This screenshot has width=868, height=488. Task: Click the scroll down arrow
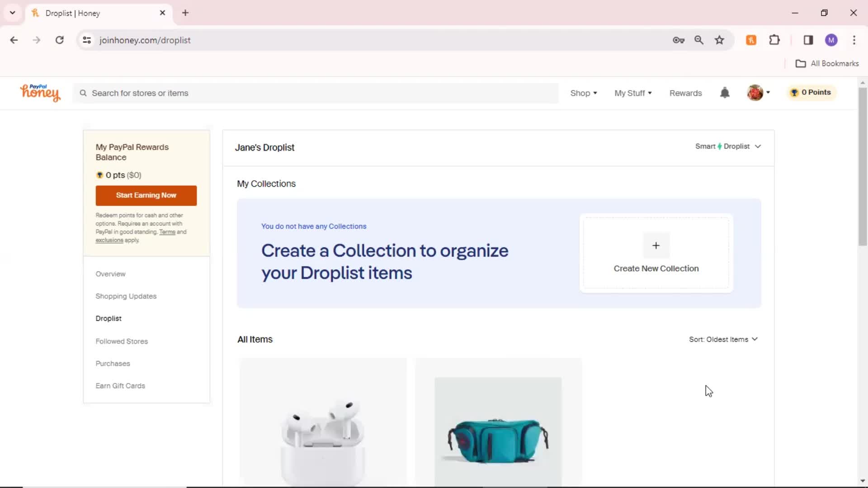[863, 481]
